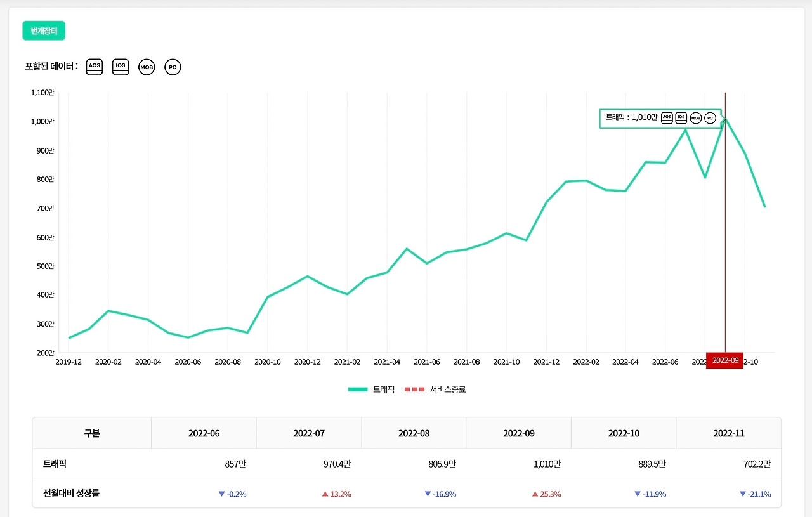Click the 전월대비 성장률 row label
This screenshot has width=812, height=517.
pyautogui.click(x=71, y=494)
